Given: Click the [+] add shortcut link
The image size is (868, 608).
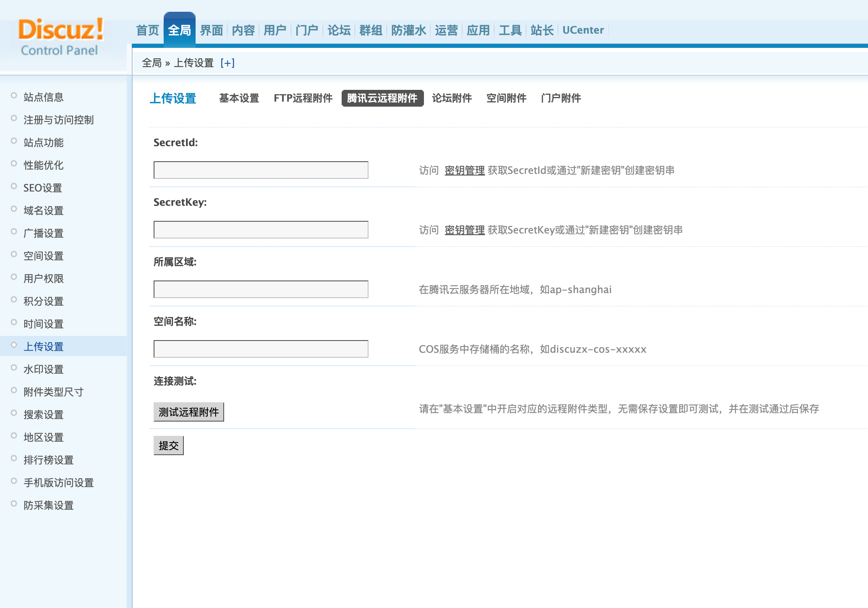Looking at the screenshot, I should [227, 63].
